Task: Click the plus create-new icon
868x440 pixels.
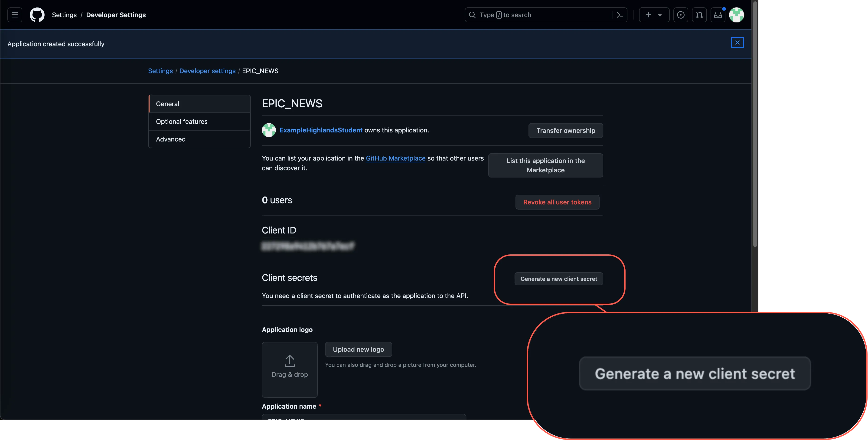Action: coord(649,15)
